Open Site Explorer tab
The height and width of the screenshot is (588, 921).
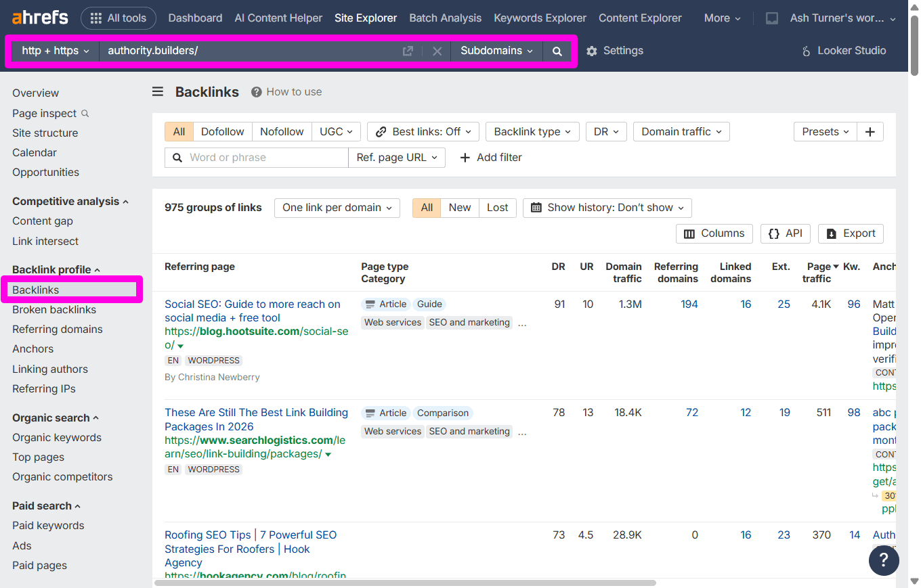[x=366, y=18]
